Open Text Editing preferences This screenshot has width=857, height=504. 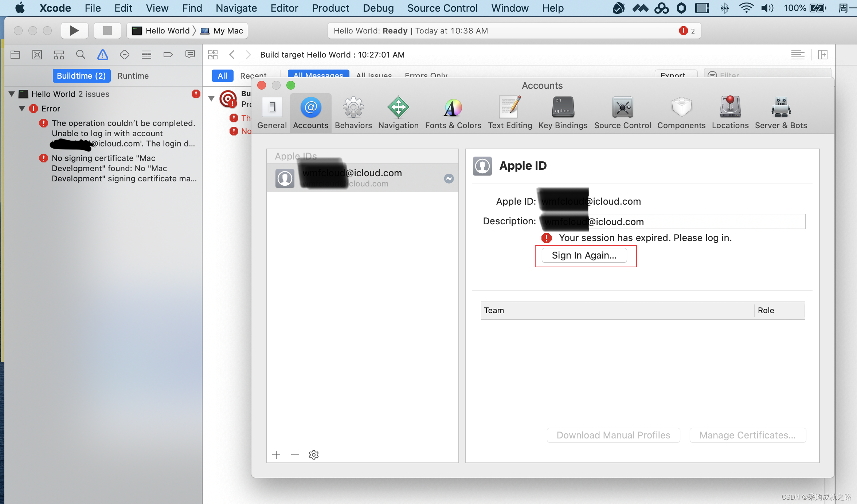click(x=510, y=113)
